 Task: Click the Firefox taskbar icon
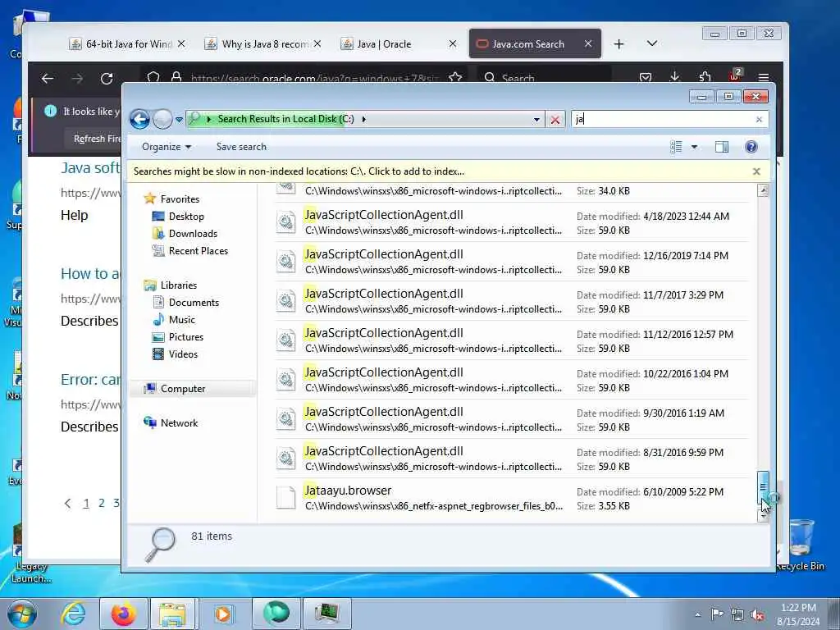[x=123, y=614]
